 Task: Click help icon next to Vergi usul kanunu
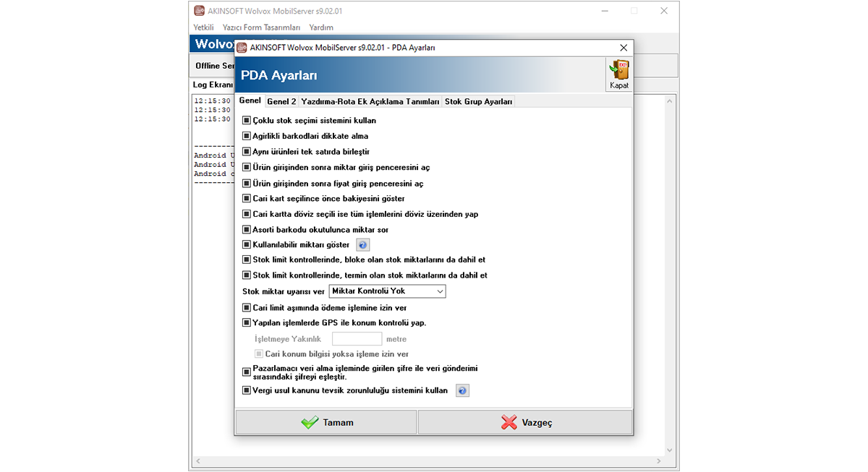462,391
